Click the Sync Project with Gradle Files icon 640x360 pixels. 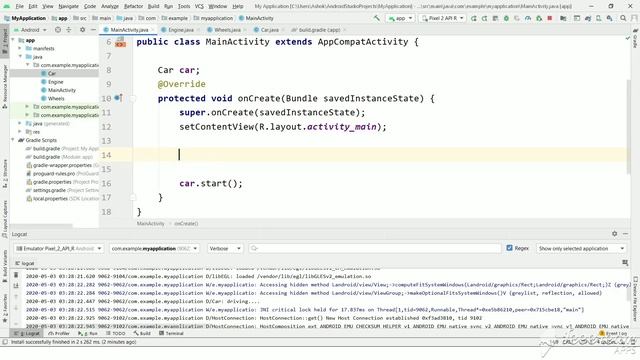click(588, 18)
